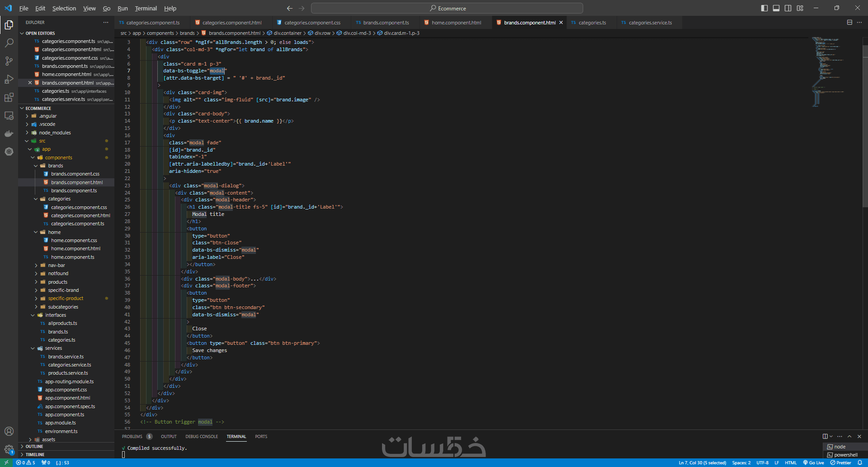Viewport: 868px width, 467px height.
Task: Click Ln 7, Col 30 cursor position
Action: coord(702,462)
